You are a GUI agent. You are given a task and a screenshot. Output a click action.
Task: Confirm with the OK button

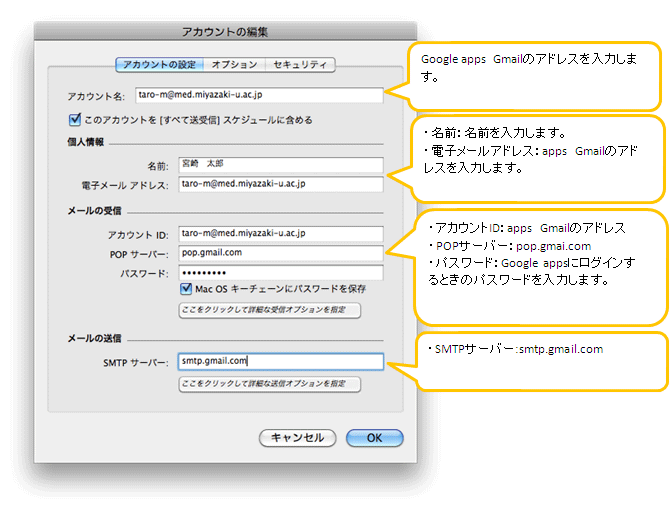pos(374,438)
